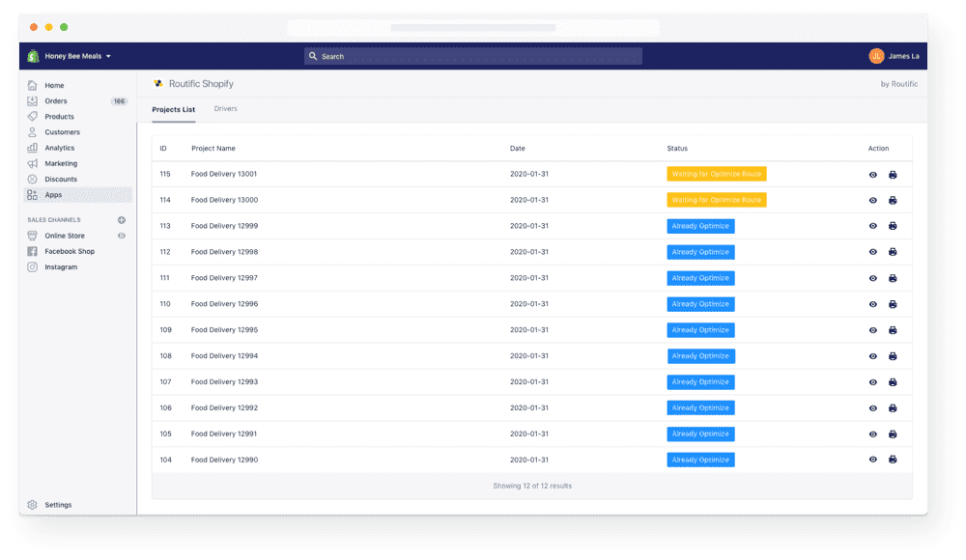The height and width of the screenshot is (560, 966).
Task: View Food Delivery 12999 using eye icon
Action: coord(873,227)
